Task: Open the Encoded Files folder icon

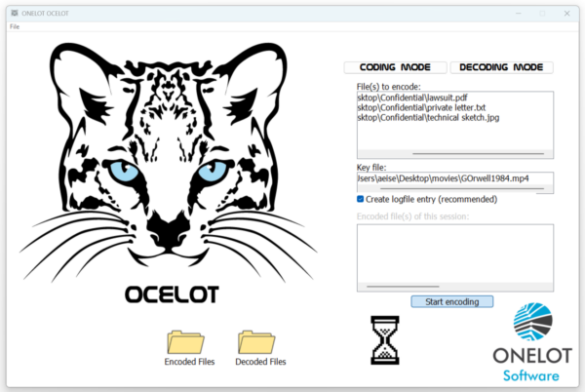Action: point(186,342)
